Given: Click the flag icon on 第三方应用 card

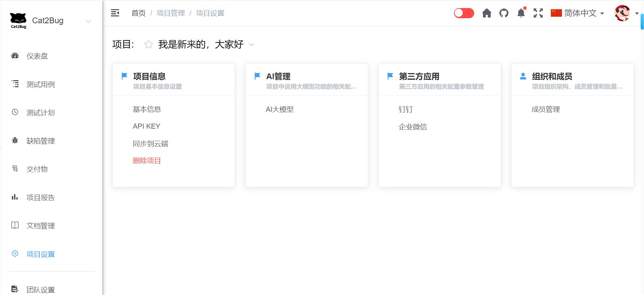Looking at the screenshot, I should pos(390,76).
